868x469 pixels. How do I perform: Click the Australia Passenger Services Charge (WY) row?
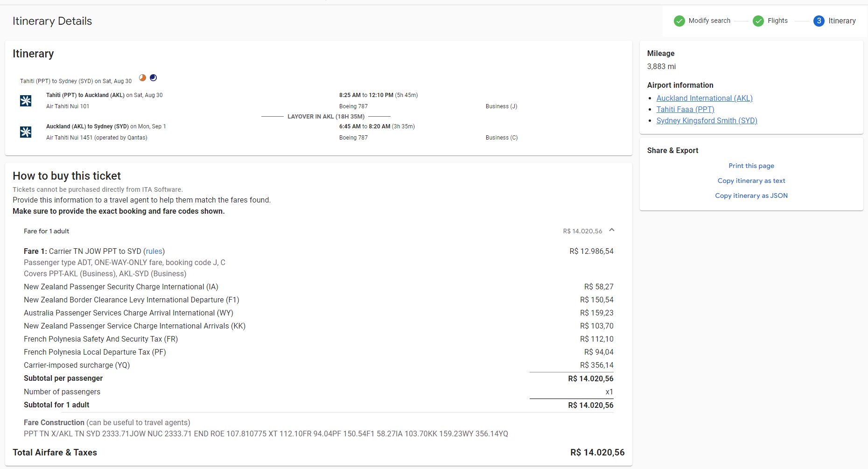319,313
